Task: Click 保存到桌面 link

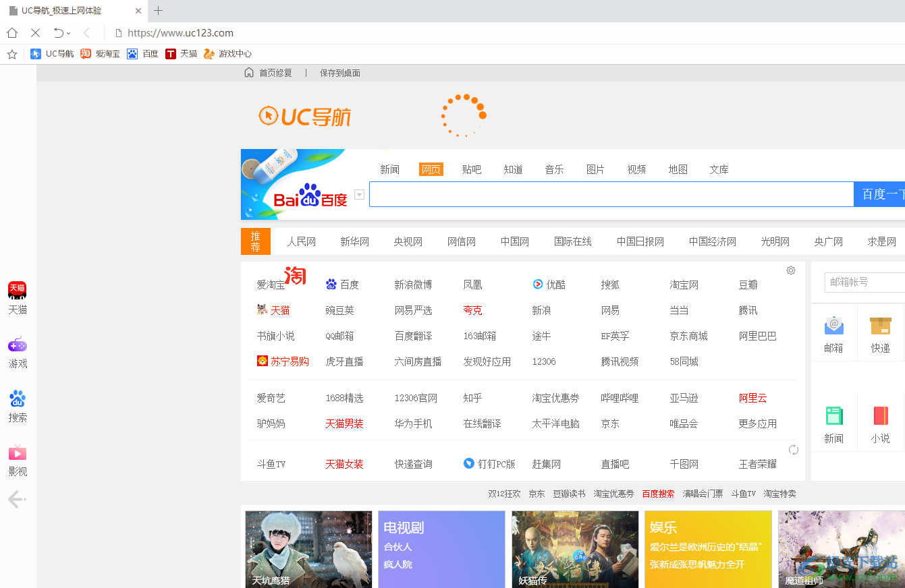Action: [x=340, y=73]
